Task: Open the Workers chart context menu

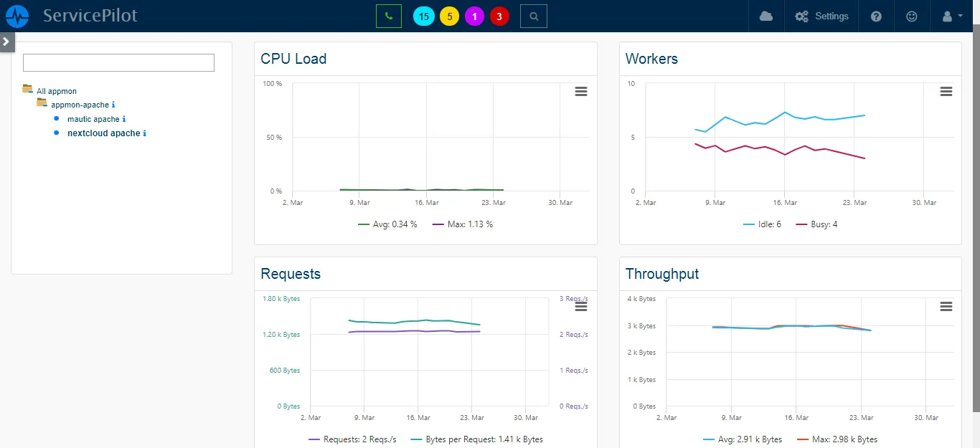Action: [946, 91]
